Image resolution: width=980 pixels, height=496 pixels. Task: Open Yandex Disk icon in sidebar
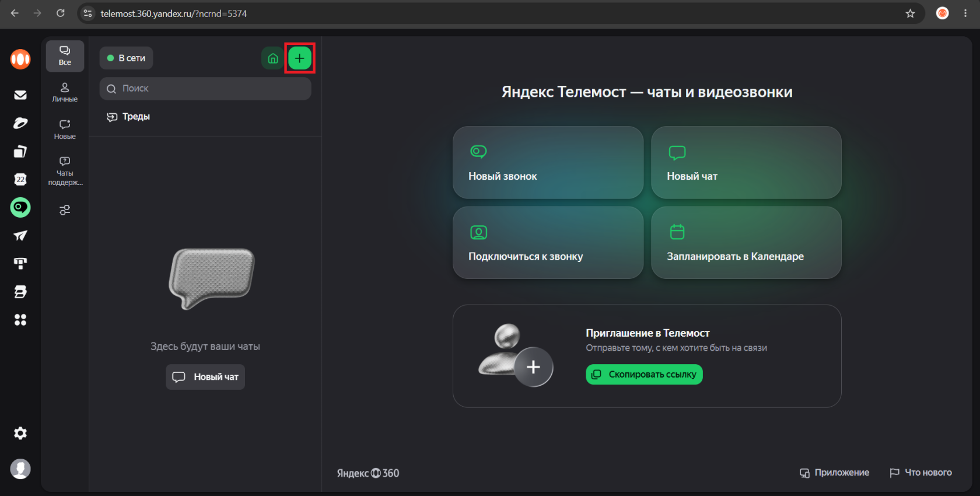[x=20, y=123]
